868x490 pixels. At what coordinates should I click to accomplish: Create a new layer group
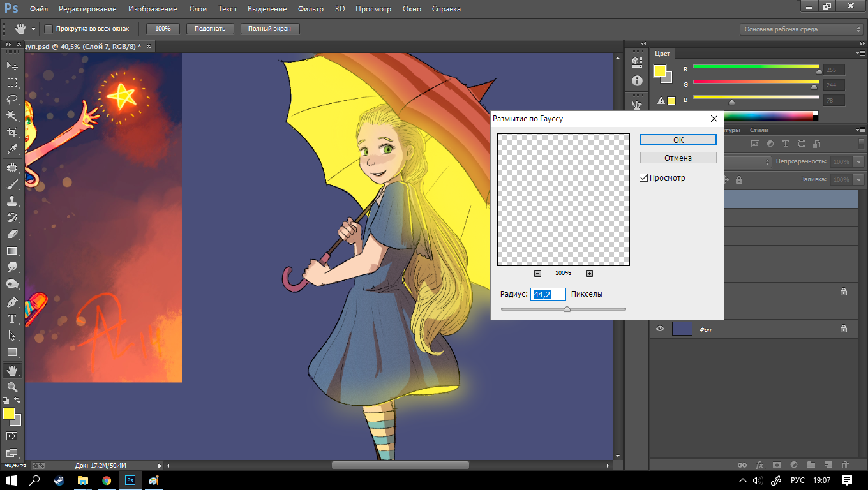point(811,466)
